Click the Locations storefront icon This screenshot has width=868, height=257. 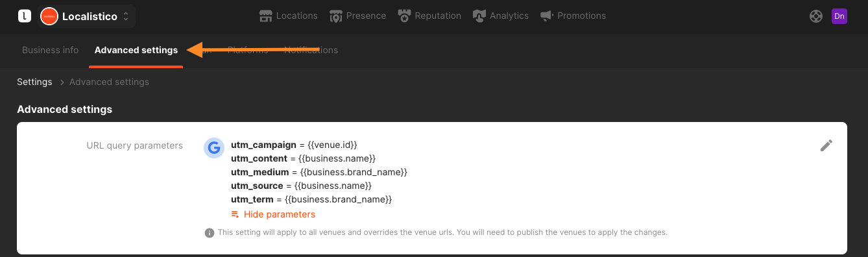(265, 16)
